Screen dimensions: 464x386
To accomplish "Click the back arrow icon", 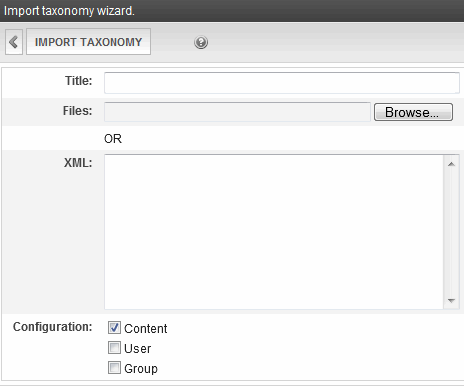I will tap(14, 42).
